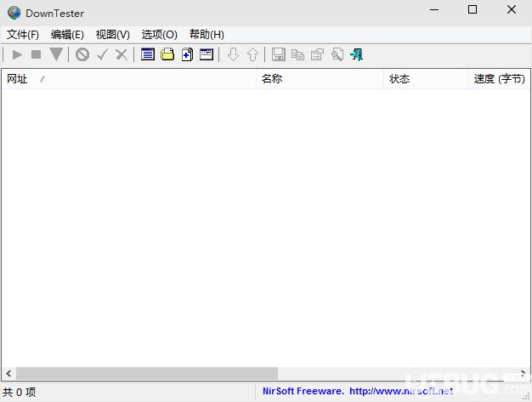Open the 选项(O) menu
532x402 pixels.
click(x=160, y=35)
